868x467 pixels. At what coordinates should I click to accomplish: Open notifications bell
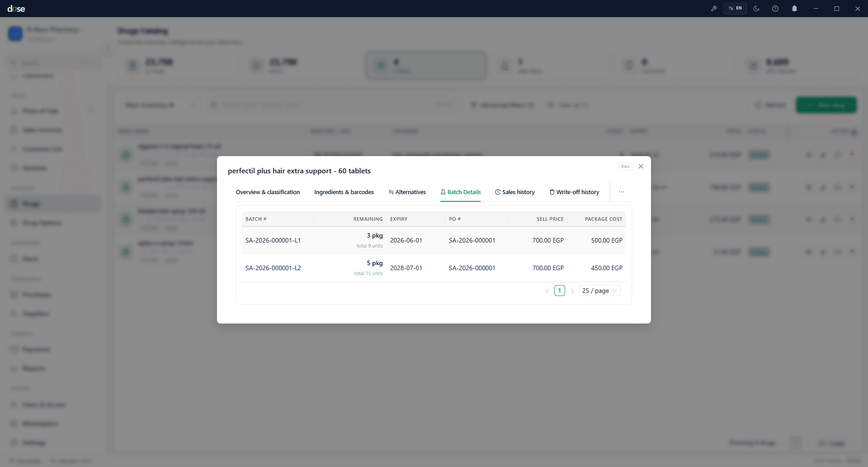click(x=794, y=9)
